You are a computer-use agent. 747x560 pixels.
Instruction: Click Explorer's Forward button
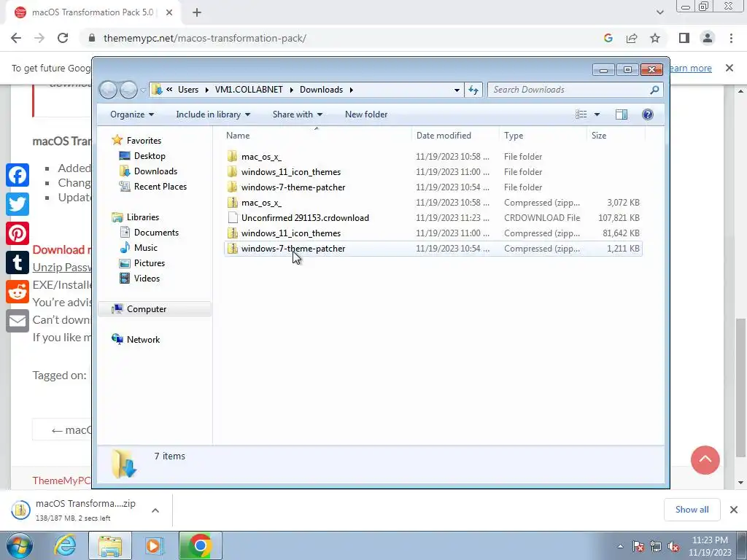coord(128,90)
